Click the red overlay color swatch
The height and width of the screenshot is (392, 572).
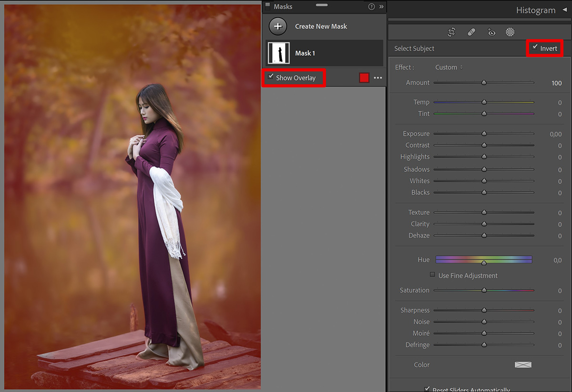(x=364, y=77)
